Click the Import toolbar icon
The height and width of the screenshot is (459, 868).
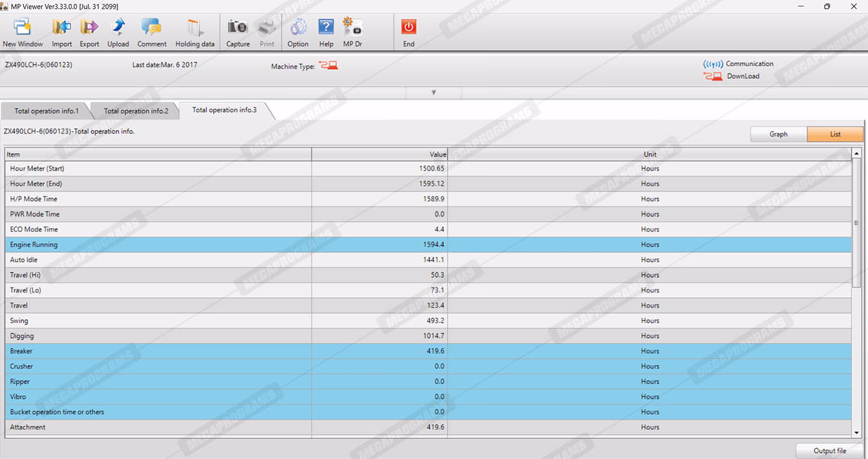tap(62, 32)
